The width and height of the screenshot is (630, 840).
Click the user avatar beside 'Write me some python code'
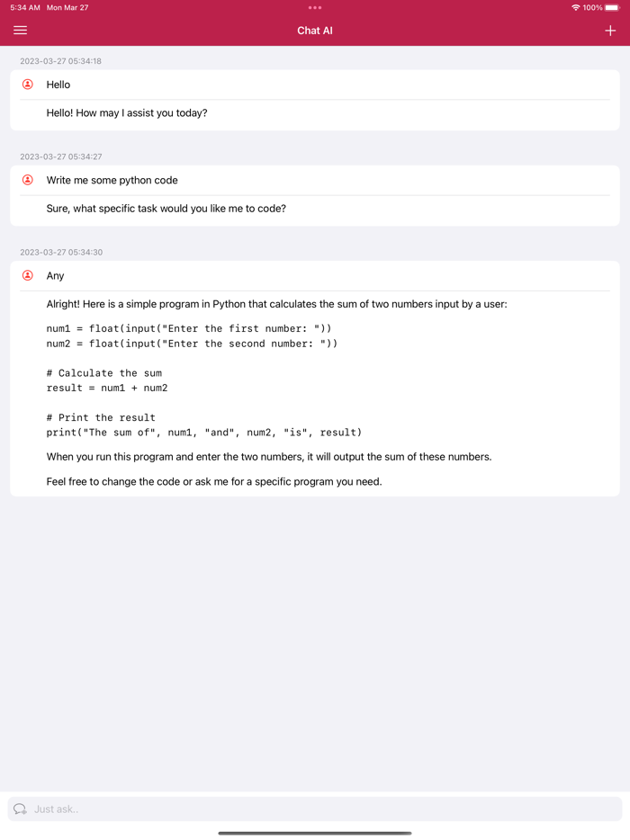click(28, 180)
